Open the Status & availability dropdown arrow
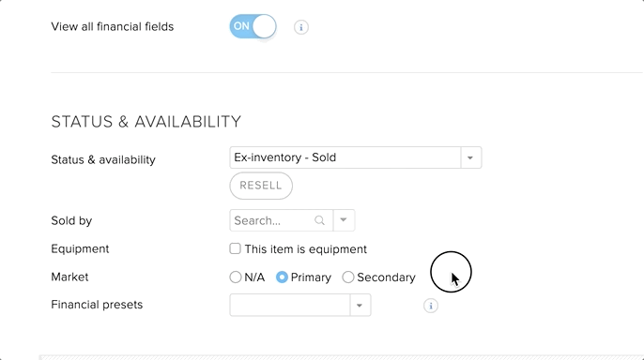Screen dimensions: 644x360 click(x=470, y=157)
